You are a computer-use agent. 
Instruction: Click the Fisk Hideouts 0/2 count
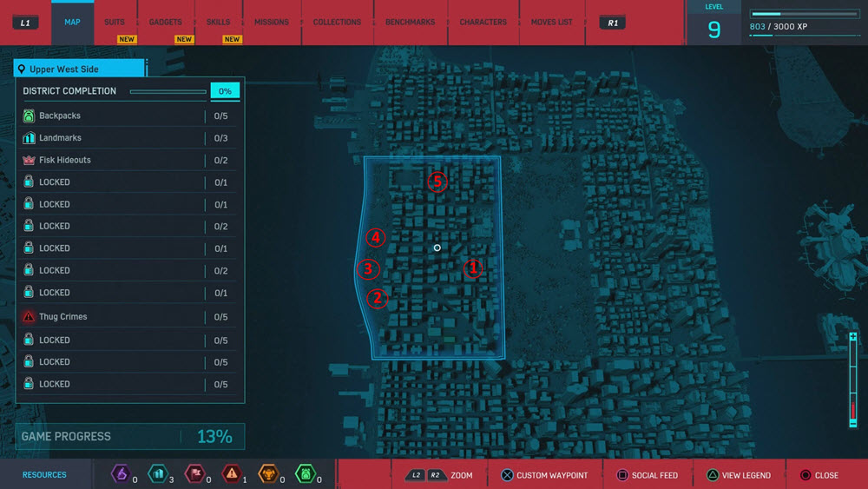[x=220, y=160]
